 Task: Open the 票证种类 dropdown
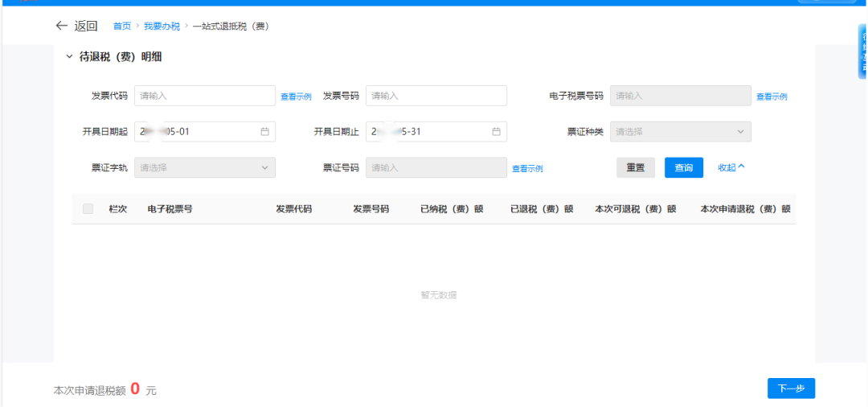point(681,132)
